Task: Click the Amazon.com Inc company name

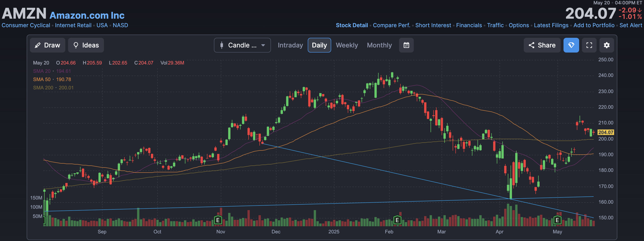Action: [x=87, y=15]
